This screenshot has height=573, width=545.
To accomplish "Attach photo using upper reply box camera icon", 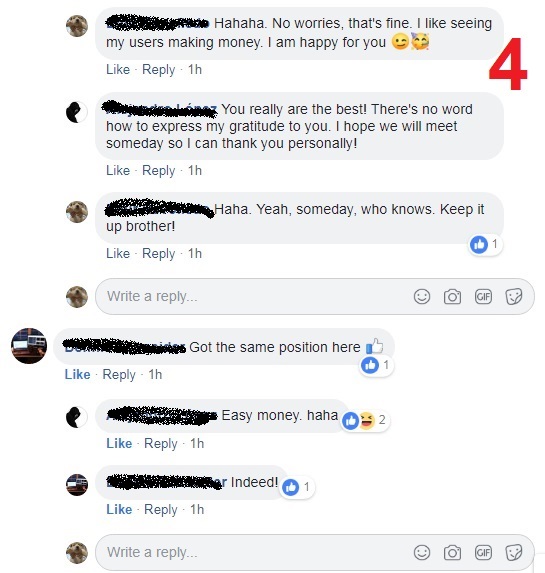I will pos(452,296).
